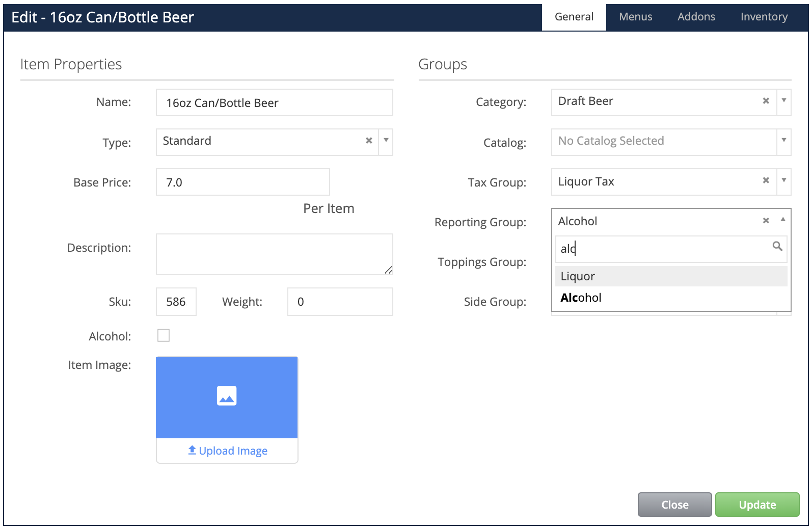The width and height of the screenshot is (812, 529).
Task: Click the Per Item label
Action: [329, 208]
